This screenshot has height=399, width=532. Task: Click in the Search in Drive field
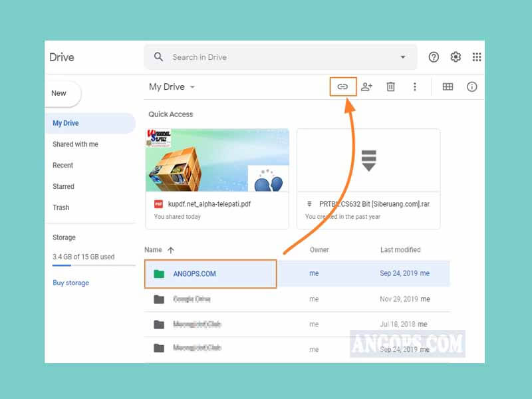(x=280, y=57)
